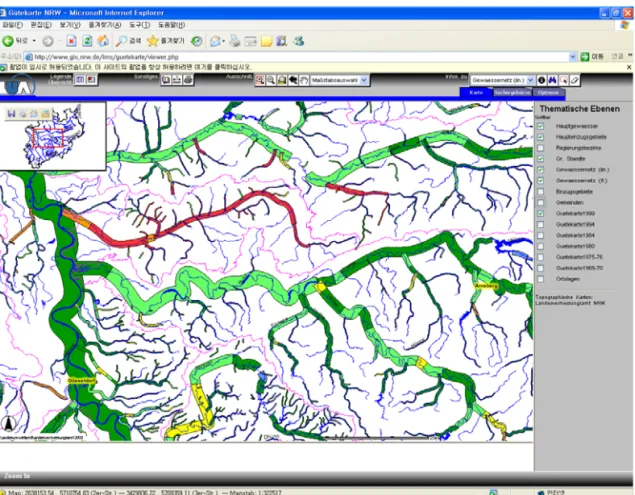
Task: Open the 도구(T) menu
Action: (x=139, y=25)
